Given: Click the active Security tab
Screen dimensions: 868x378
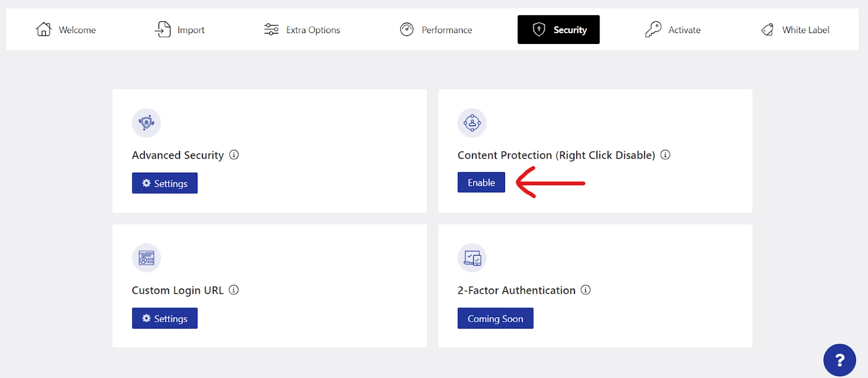Looking at the screenshot, I should (x=559, y=30).
